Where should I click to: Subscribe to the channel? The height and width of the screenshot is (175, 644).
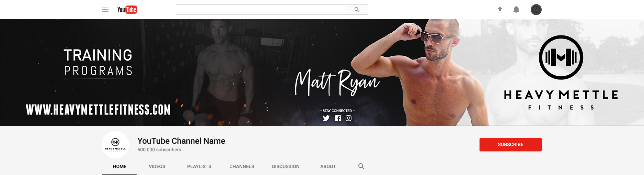[510, 145]
